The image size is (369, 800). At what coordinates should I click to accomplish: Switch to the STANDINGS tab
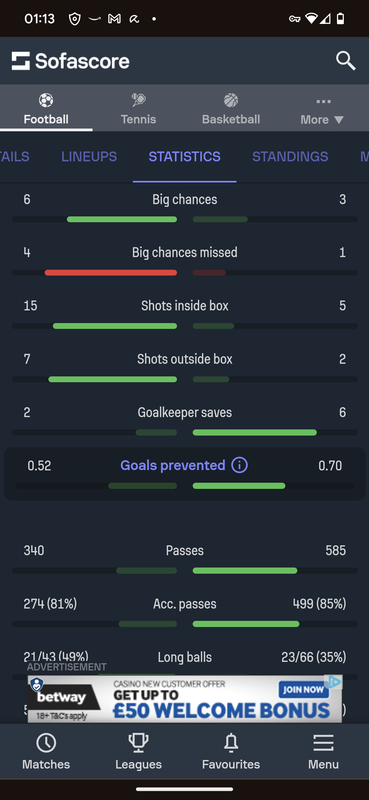[x=290, y=157]
